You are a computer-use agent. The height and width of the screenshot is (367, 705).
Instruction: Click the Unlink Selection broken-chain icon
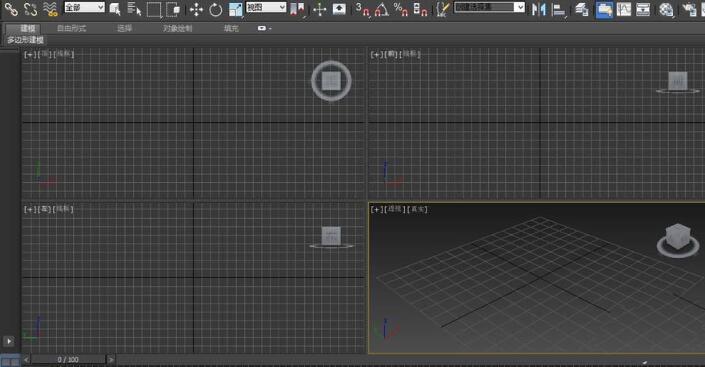point(31,9)
